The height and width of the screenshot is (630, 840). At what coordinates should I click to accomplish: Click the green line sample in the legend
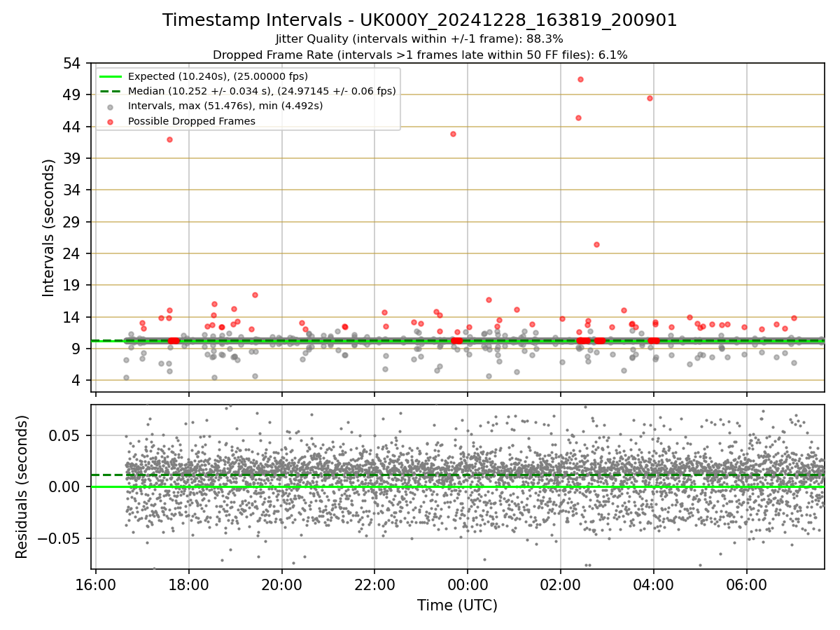click(111, 76)
